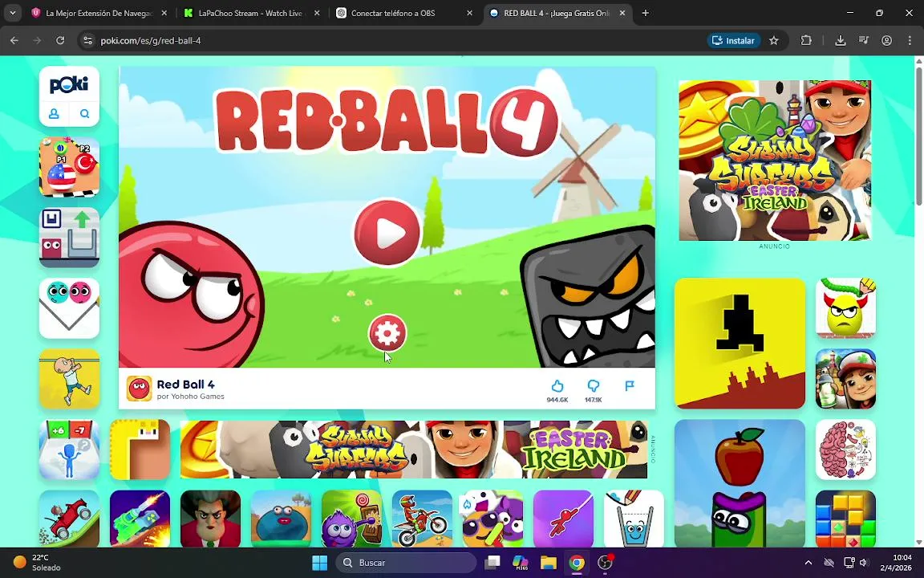Open the dirt bike Moto game thumbnail

(422, 519)
